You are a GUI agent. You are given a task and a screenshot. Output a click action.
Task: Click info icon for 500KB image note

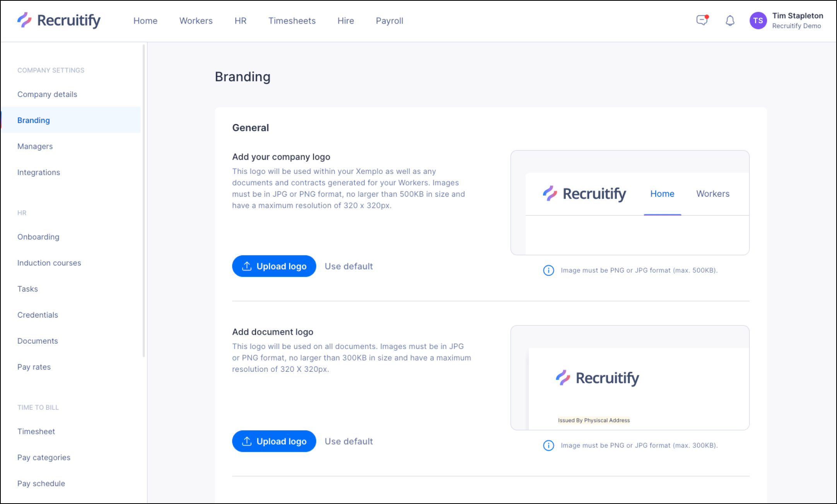548,270
